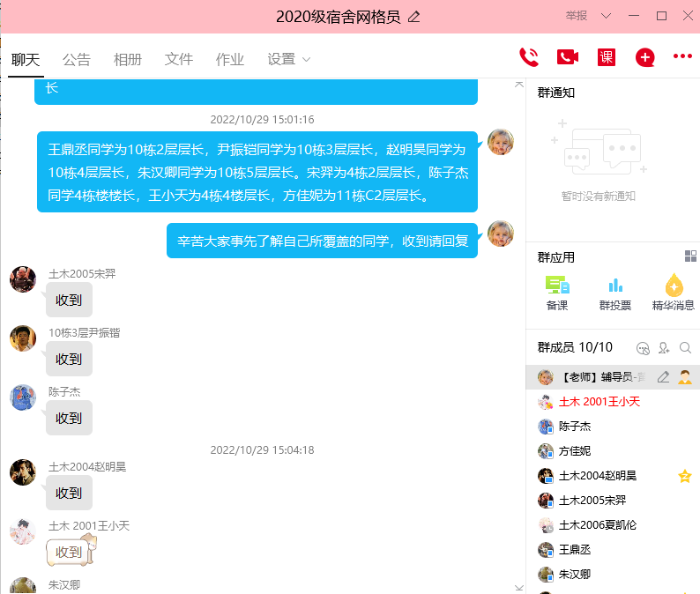Start a group video call
Image resolution: width=700 pixels, height=594 pixels.
click(x=567, y=57)
